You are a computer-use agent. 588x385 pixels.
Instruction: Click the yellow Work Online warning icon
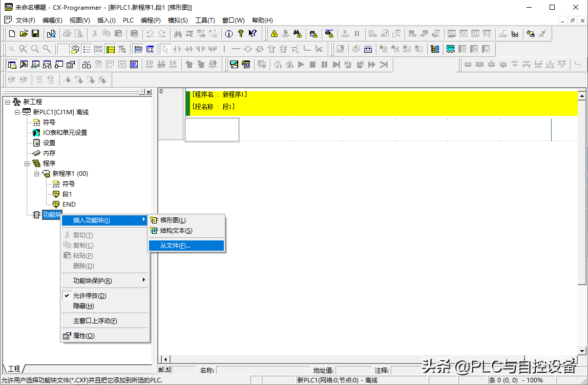(275, 34)
